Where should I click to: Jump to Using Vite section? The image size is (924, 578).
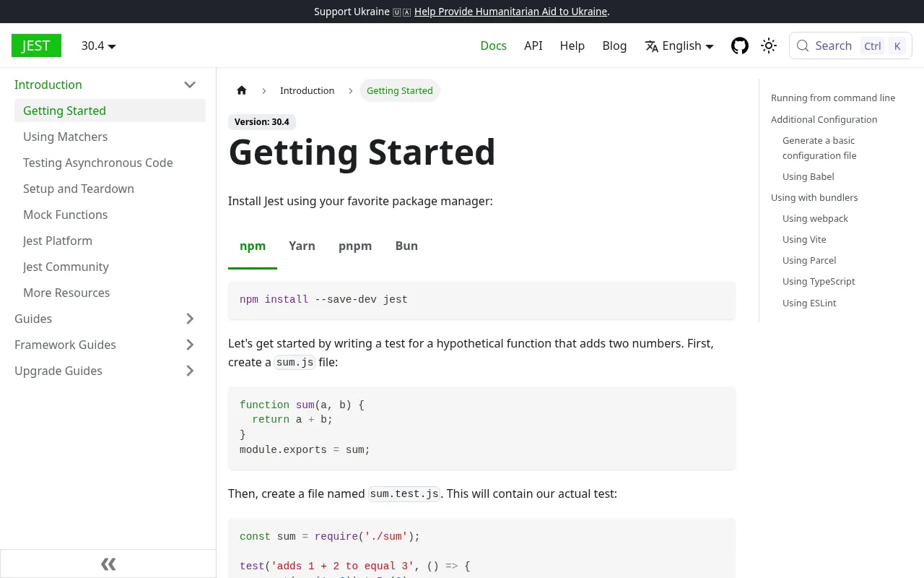[804, 239]
